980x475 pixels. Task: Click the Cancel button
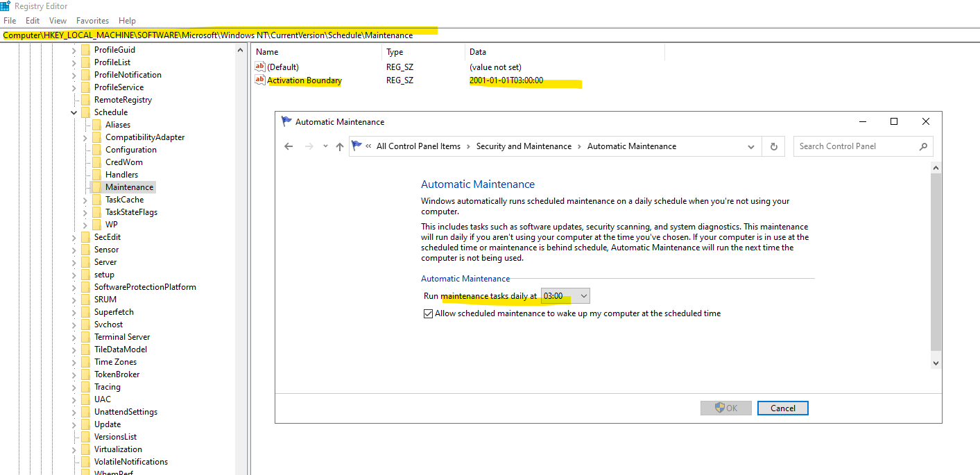pyautogui.click(x=782, y=408)
